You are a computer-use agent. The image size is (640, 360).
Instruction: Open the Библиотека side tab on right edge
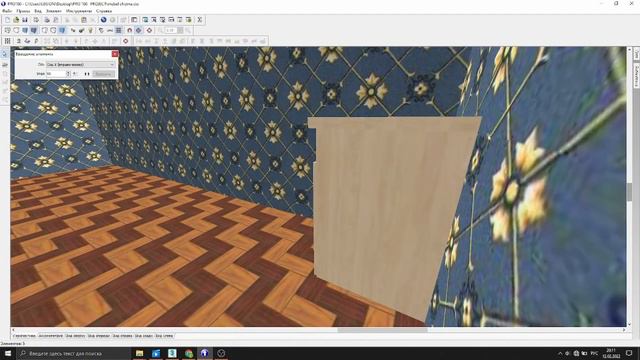click(636, 76)
